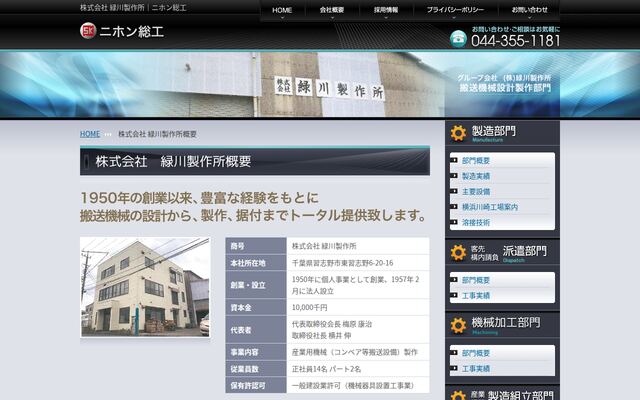Open the 溶接技術 link

pyautogui.click(x=476, y=223)
